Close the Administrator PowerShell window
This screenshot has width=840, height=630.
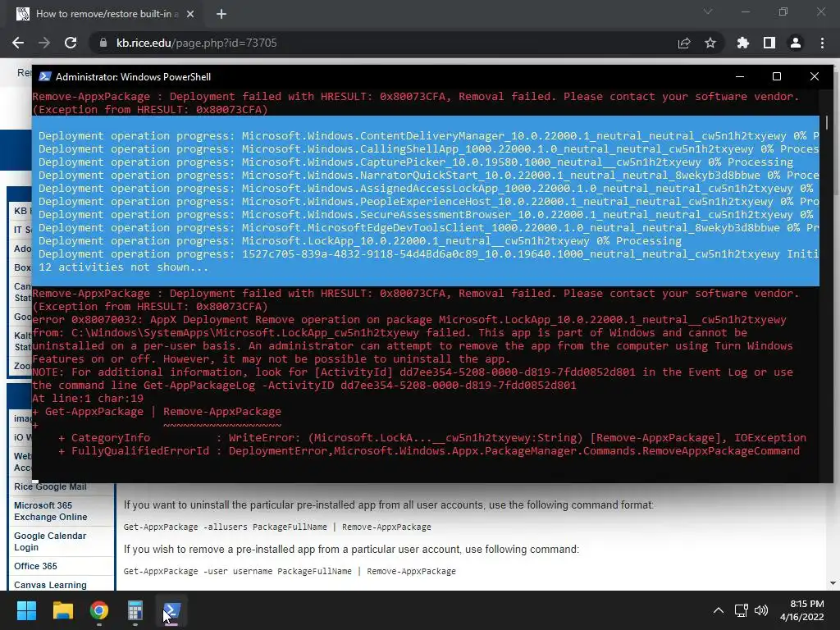(x=815, y=76)
